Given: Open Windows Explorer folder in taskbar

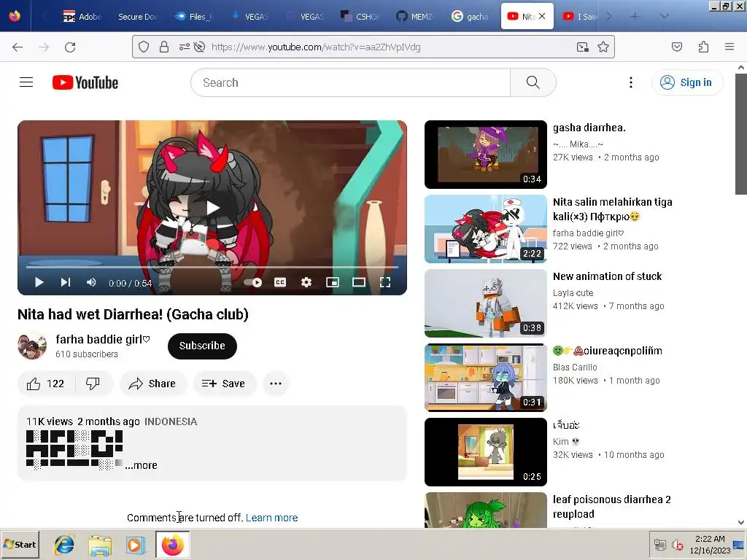Looking at the screenshot, I should [100, 545].
